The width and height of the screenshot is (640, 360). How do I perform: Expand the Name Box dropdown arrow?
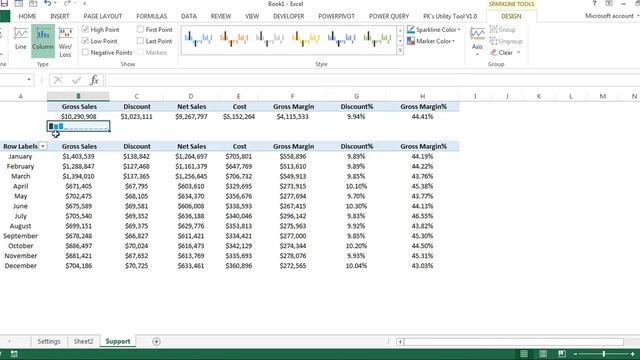[x=29, y=80]
